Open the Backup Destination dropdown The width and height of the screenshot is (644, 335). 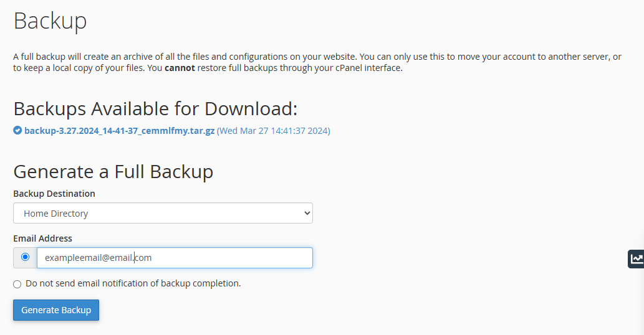(163, 213)
